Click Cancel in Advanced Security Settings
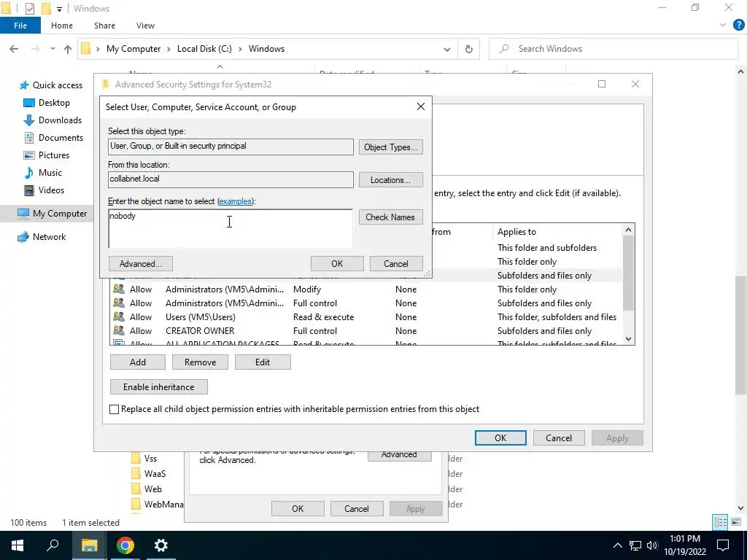This screenshot has width=747, height=560. [559, 438]
